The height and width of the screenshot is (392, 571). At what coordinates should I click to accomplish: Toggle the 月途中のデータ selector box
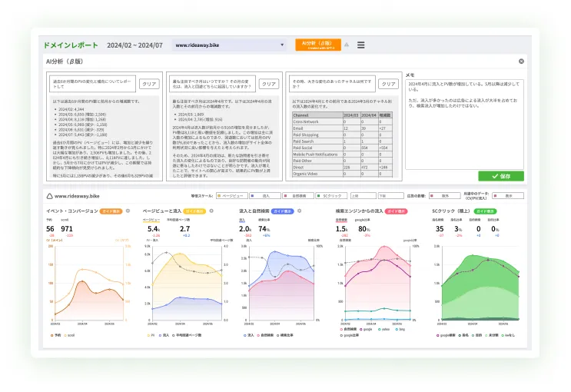coord(508,196)
